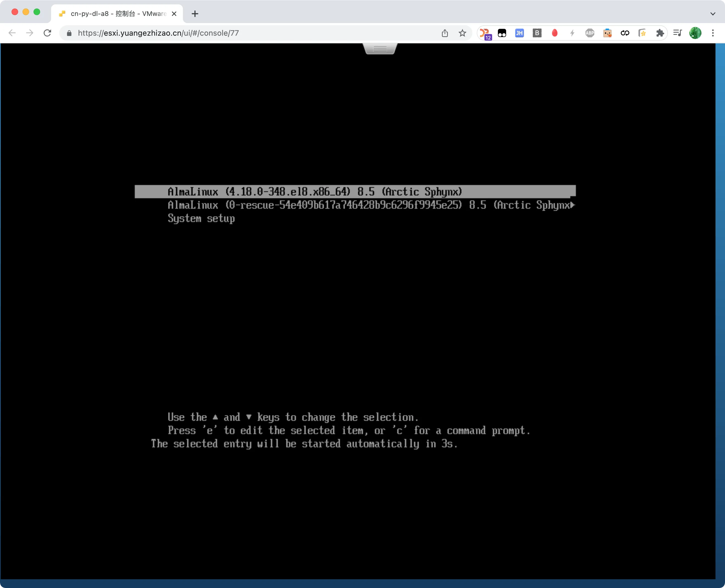Image resolution: width=725 pixels, height=588 pixels.
Task: Open the Tampermonkey extension icon
Action: click(x=502, y=33)
